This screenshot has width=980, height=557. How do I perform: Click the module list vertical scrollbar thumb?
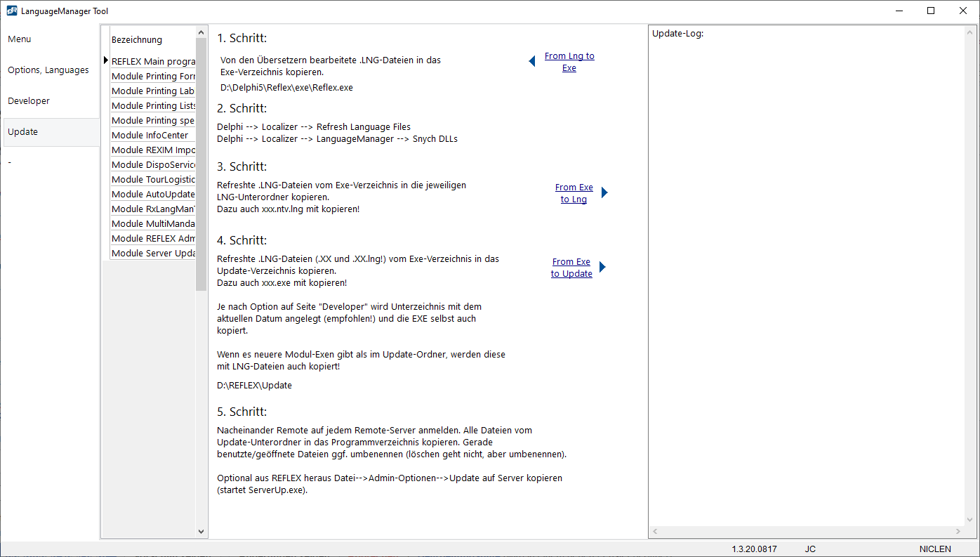tap(201, 164)
